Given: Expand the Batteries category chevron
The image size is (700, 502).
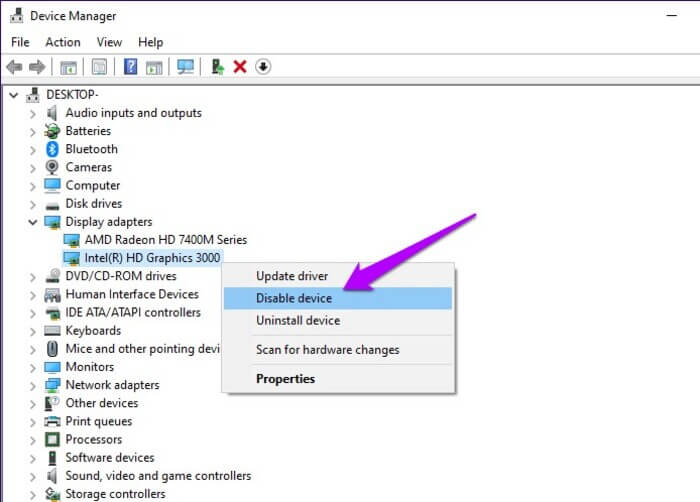Looking at the screenshot, I should pos(33,132).
